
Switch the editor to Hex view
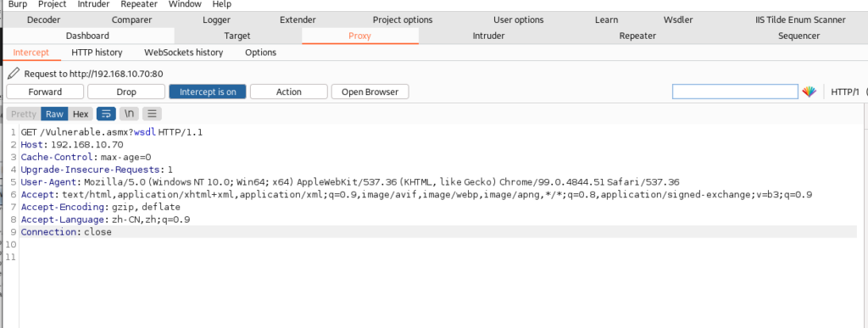coord(81,114)
